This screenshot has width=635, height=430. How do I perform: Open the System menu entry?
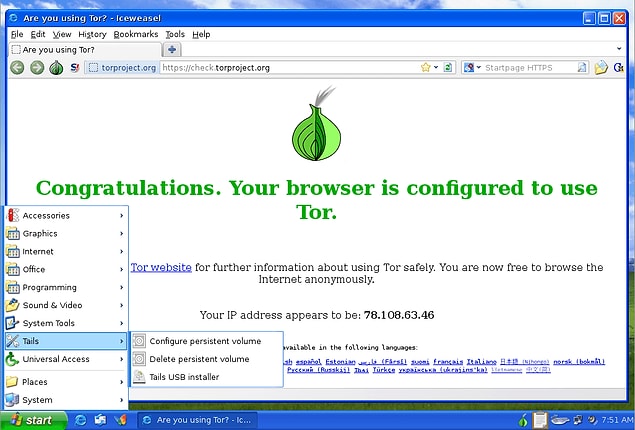(x=66, y=400)
